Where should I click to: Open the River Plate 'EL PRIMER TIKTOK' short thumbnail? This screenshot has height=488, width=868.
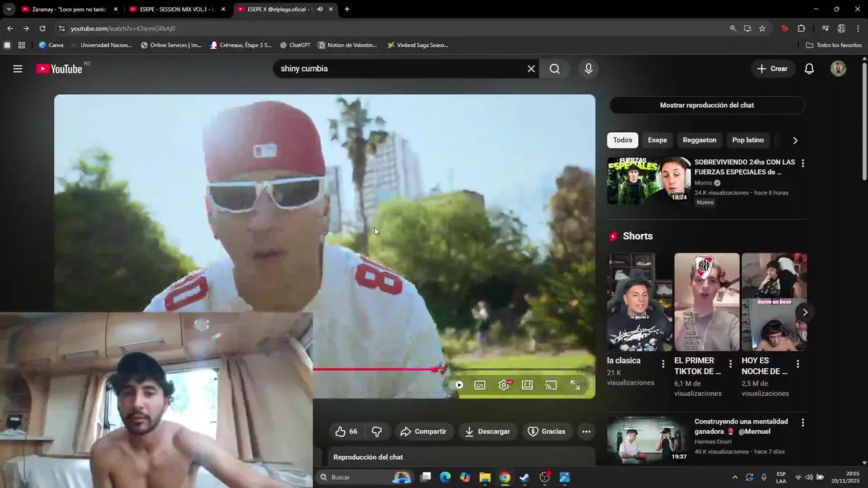(x=707, y=302)
